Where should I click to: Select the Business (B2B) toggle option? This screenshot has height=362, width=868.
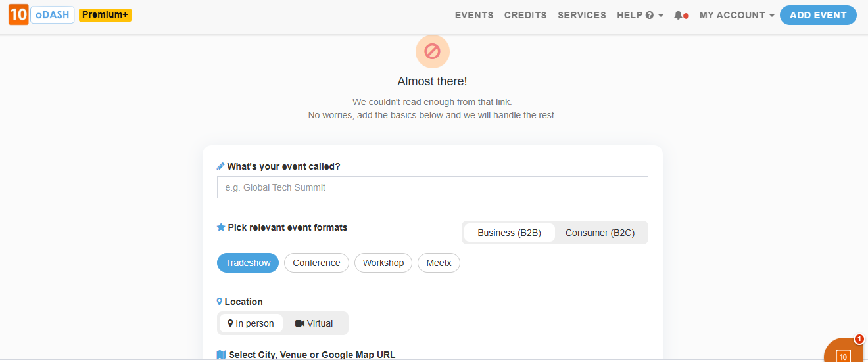[509, 233]
